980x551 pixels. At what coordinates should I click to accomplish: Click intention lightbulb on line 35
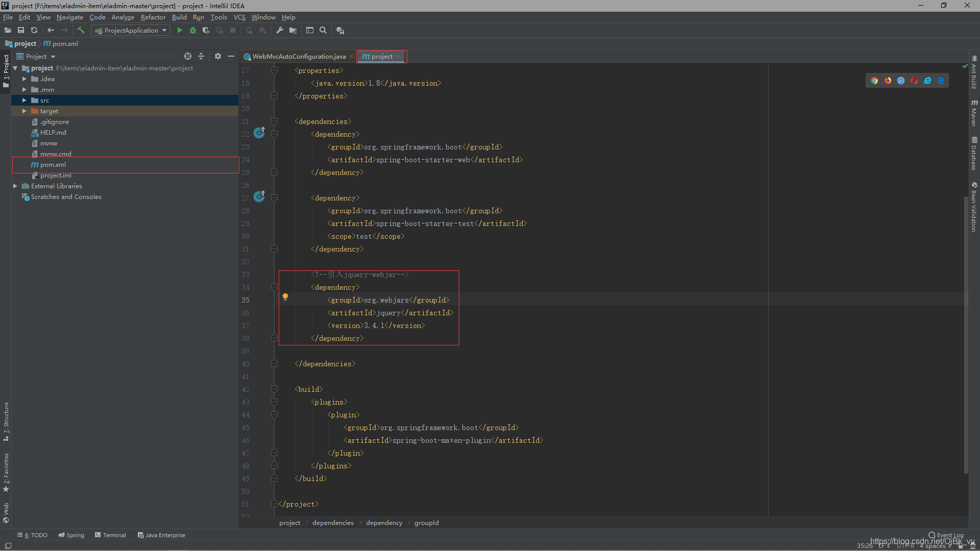pos(285,297)
